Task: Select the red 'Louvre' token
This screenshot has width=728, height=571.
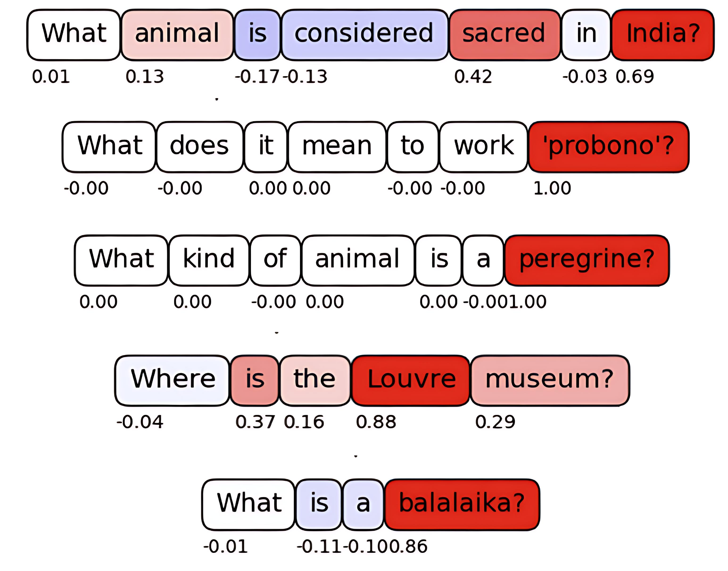Action: click(x=411, y=380)
